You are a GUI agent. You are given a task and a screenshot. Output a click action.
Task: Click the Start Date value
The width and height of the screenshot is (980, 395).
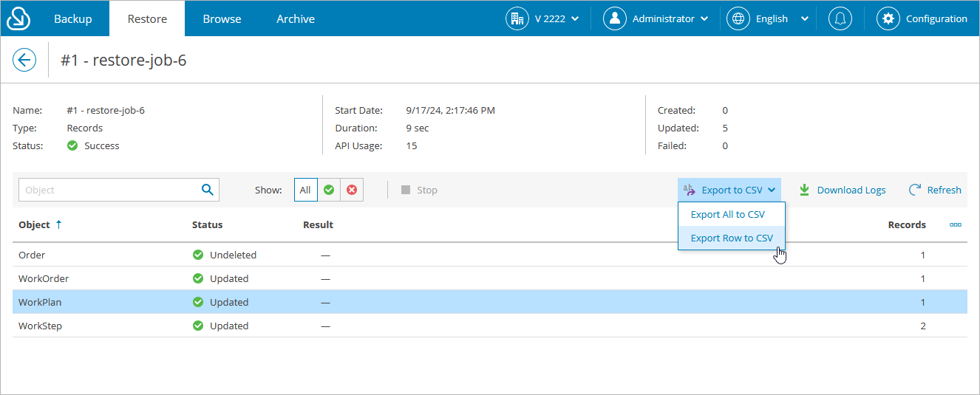point(451,110)
